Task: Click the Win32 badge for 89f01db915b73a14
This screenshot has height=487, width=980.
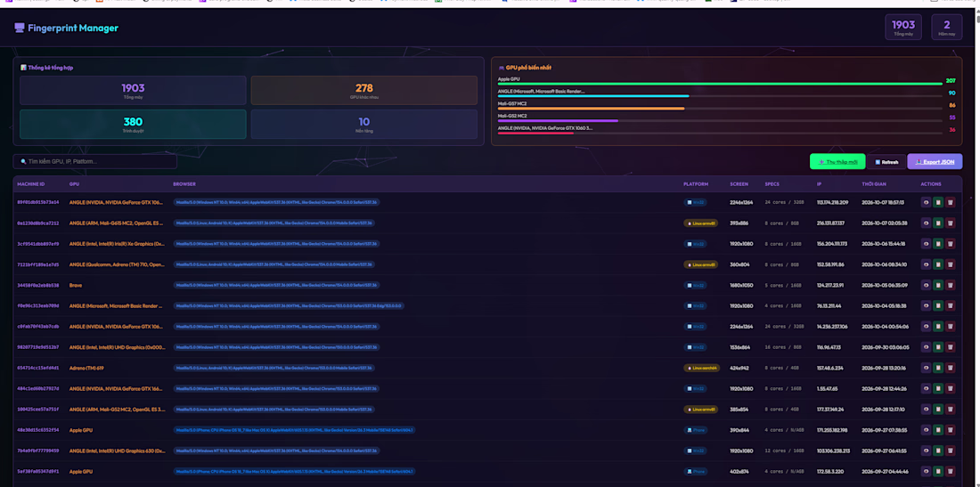Action: 695,202
